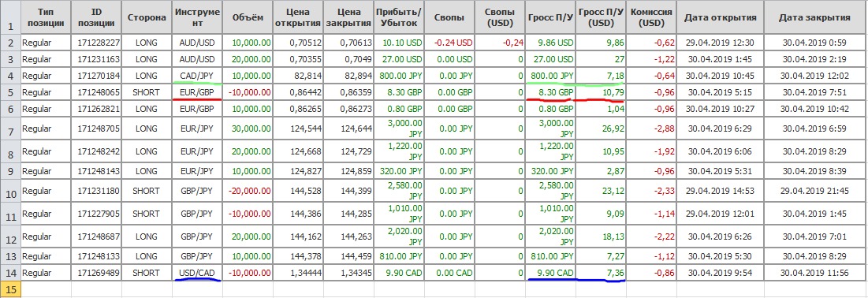Select the opening price 144,528 cell
Viewport: 868px width, 298px height.
tap(298, 191)
